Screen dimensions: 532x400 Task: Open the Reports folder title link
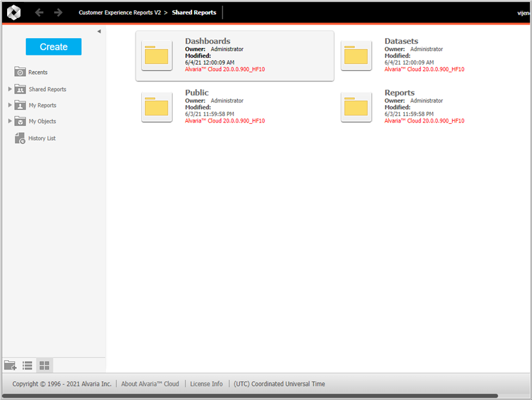[399, 92]
